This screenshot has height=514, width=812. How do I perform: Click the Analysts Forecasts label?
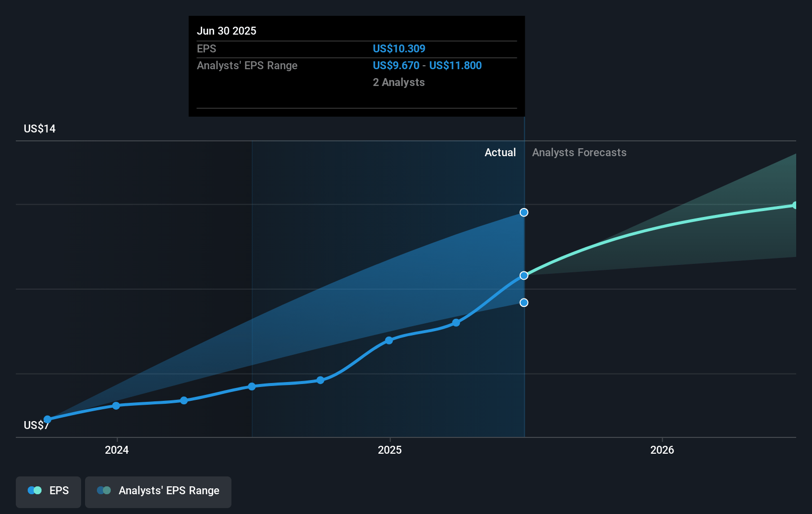[x=579, y=152]
